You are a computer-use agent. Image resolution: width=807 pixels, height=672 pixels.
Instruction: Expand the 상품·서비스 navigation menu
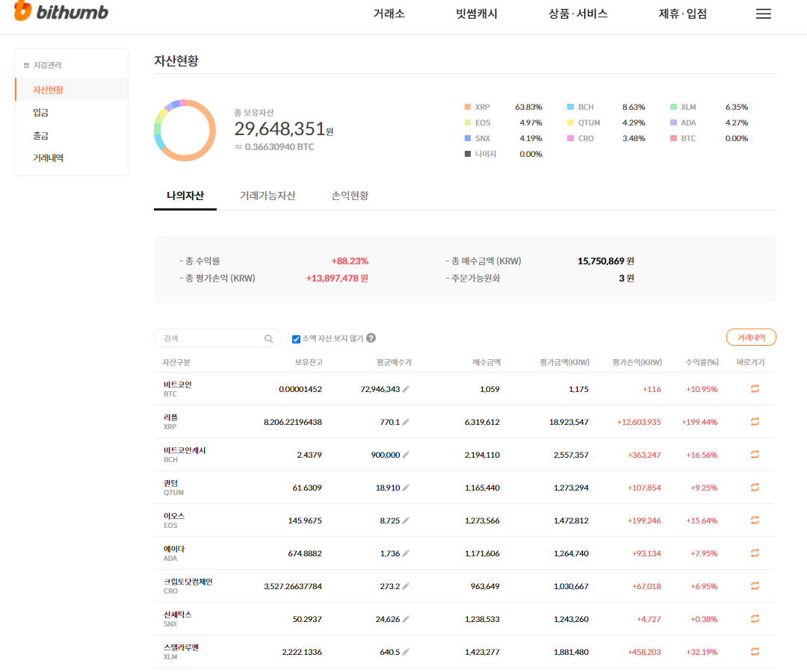pos(578,13)
